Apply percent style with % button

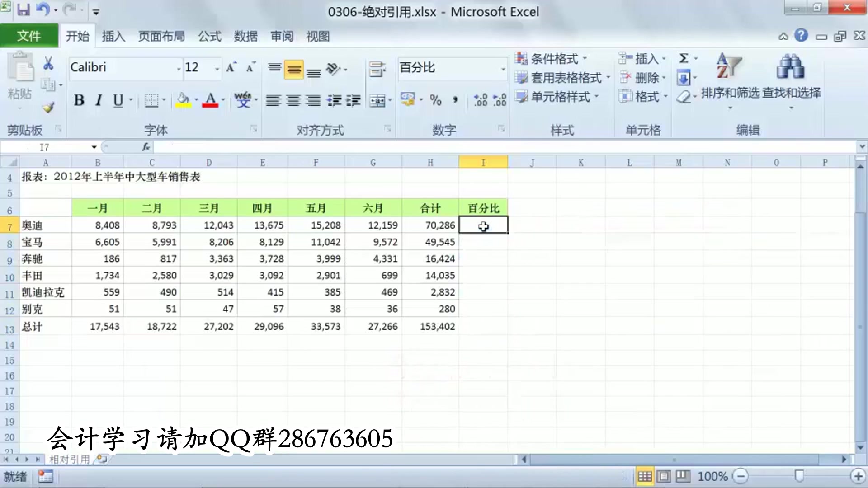click(x=435, y=100)
